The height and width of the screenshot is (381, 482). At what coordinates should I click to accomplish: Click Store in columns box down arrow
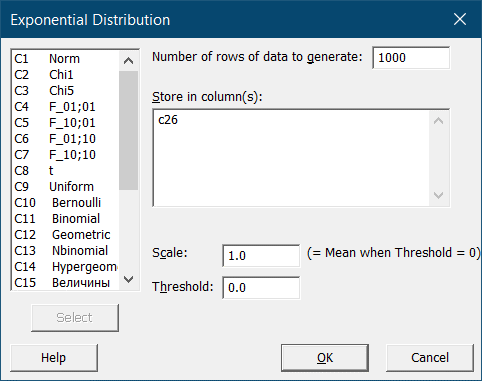(439, 195)
